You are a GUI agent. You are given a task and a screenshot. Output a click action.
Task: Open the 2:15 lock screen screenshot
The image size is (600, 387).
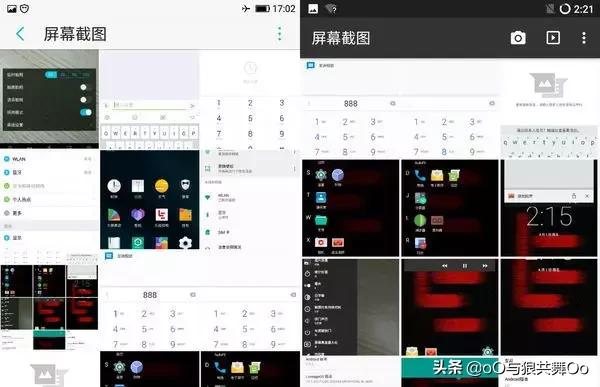[549, 208]
